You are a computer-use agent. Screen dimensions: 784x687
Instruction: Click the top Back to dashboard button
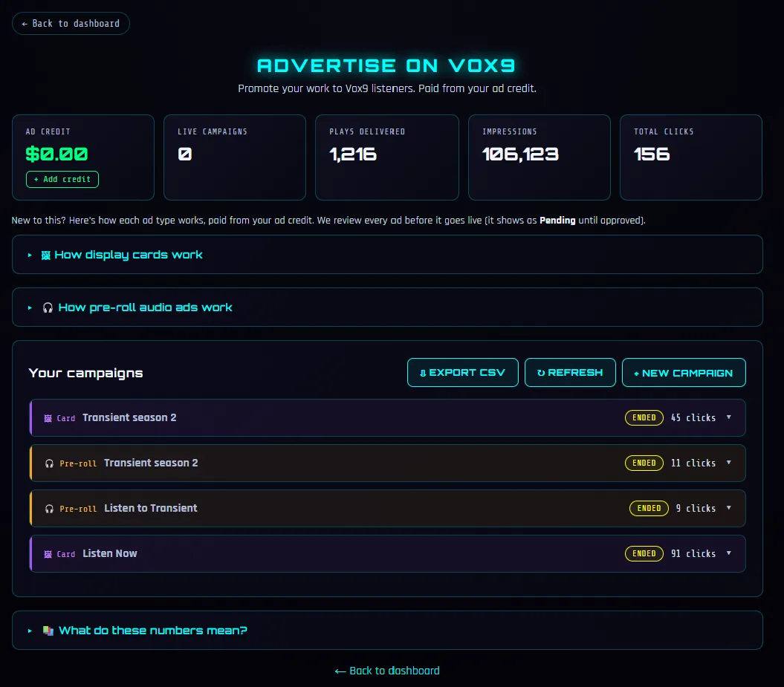pyautogui.click(x=71, y=24)
